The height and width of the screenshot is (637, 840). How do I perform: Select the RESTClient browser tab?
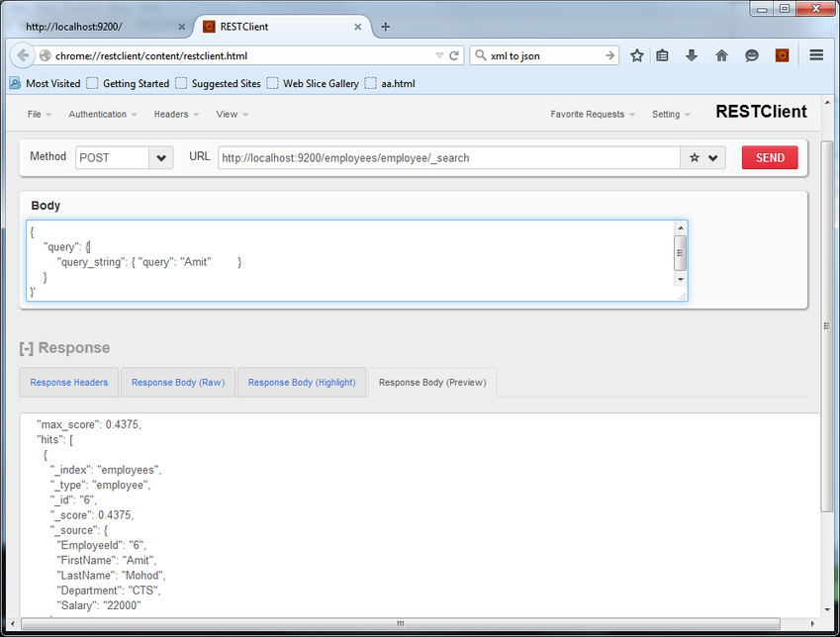coord(283,27)
